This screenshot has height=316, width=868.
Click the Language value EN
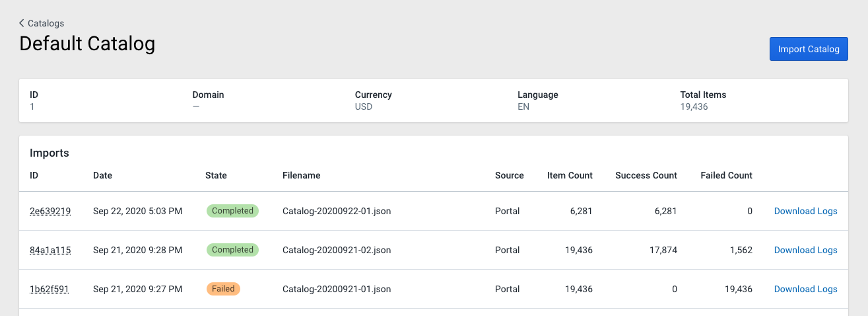pyautogui.click(x=523, y=106)
